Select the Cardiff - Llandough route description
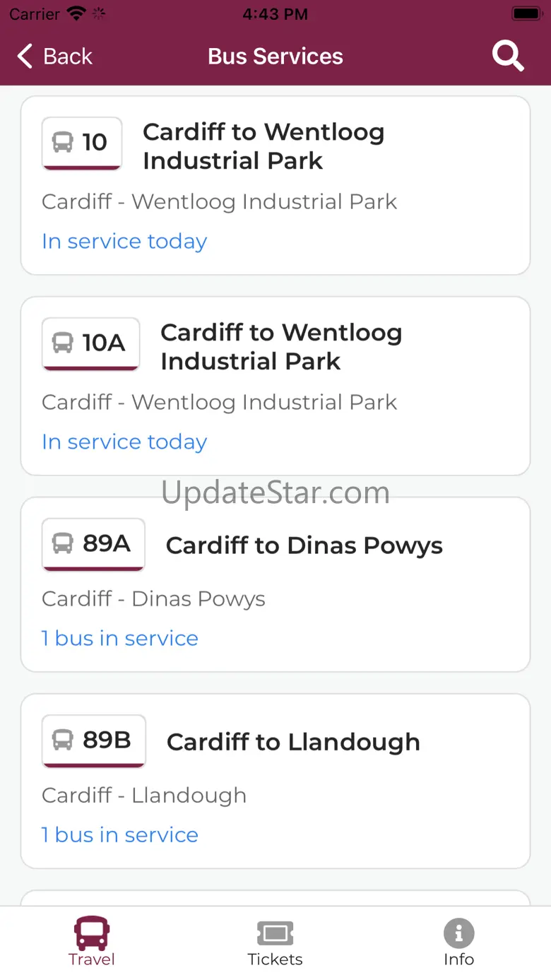Image resolution: width=551 pixels, height=980 pixels. coord(144,795)
